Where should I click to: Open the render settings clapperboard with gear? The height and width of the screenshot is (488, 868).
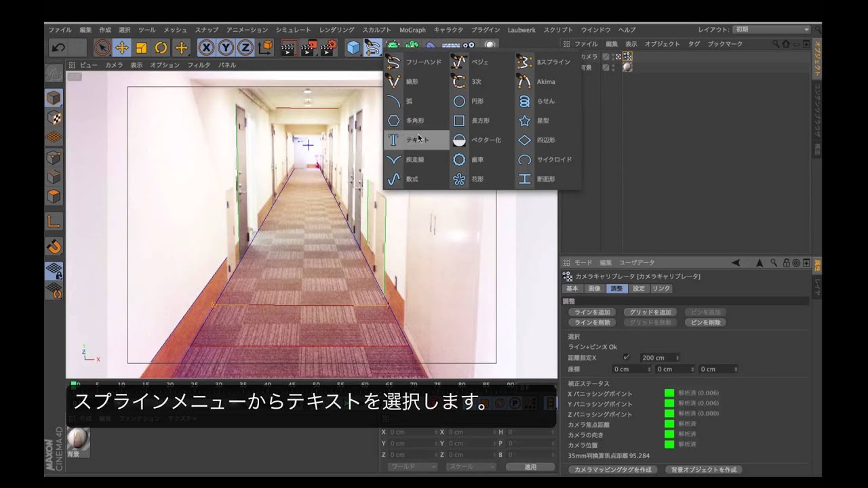click(328, 47)
